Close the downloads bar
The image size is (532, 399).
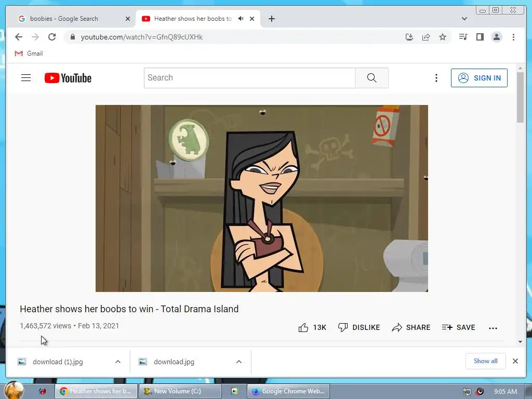[x=515, y=361]
